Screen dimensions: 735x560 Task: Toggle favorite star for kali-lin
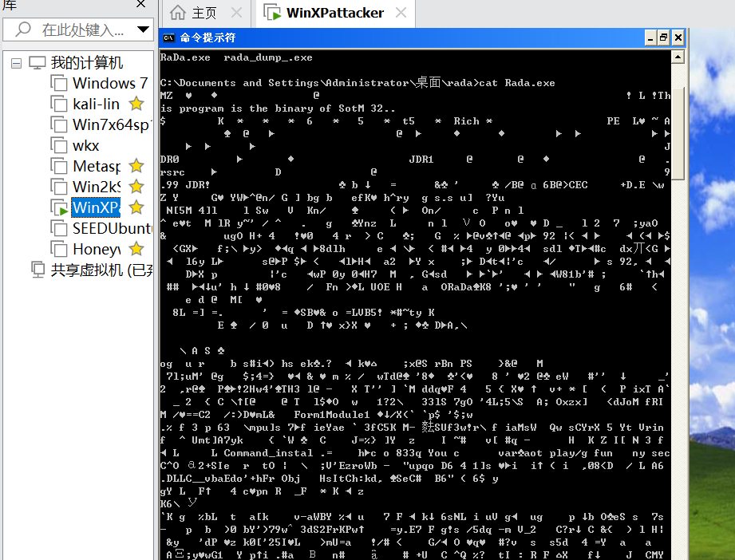click(x=136, y=104)
